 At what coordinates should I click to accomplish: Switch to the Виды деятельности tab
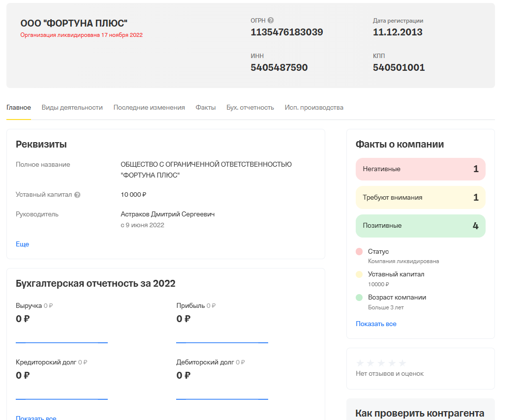pos(72,107)
